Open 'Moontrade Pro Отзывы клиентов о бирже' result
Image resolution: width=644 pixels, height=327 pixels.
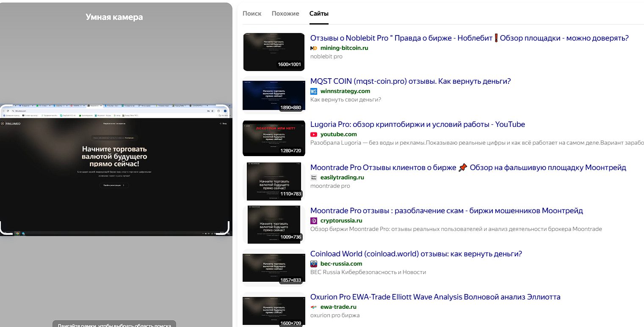tap(468, 168)
